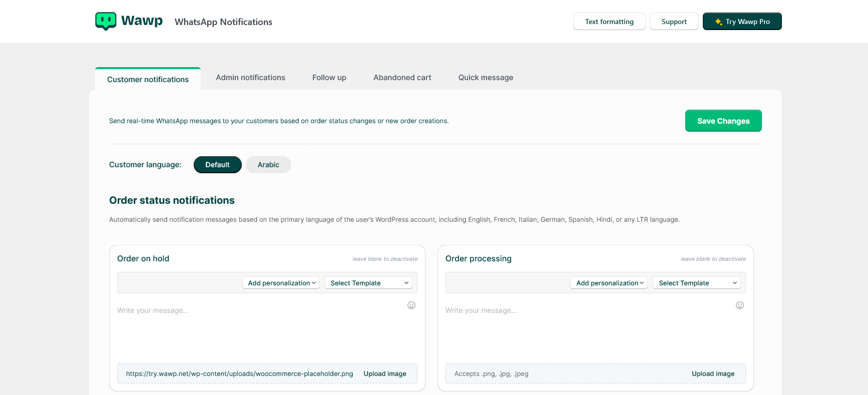Image resolution: width=868 pixels, height=395 pixels.
Task: Click the 'Send real-time WhatsApp messages' description
Action: coord(279,121)
